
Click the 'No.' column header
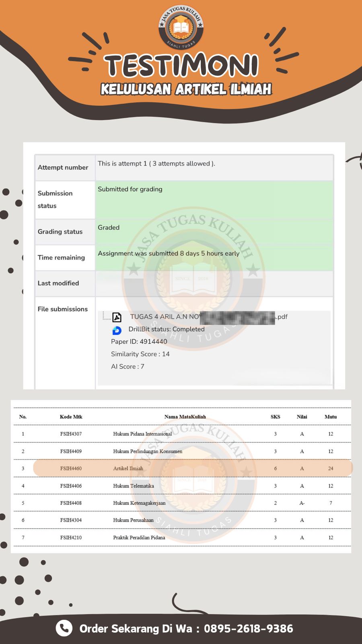[23, 417]
